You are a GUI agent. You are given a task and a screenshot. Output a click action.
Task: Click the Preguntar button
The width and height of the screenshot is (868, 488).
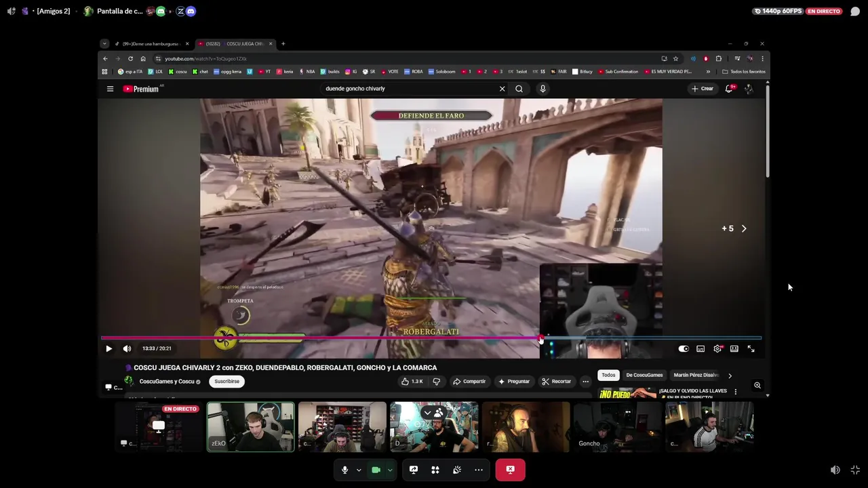pos(514,382)
